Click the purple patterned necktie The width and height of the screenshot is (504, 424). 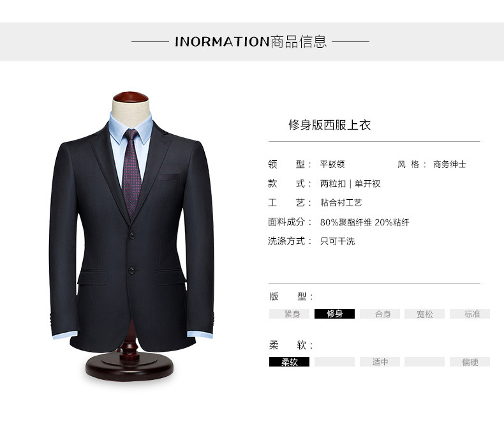point(131,173)
